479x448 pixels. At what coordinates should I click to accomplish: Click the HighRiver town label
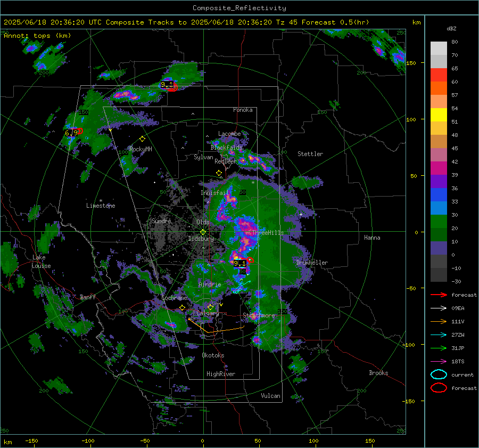(x=221, y=374)
